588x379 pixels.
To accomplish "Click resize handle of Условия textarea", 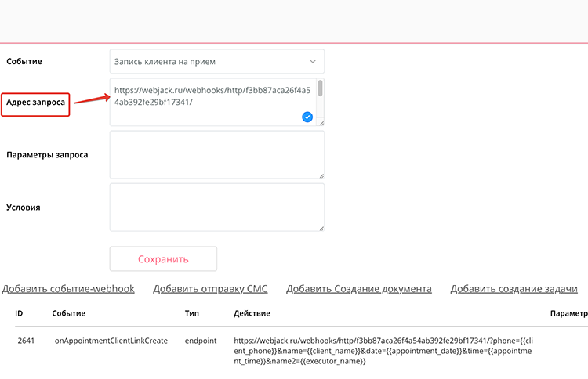I will 321,228.
